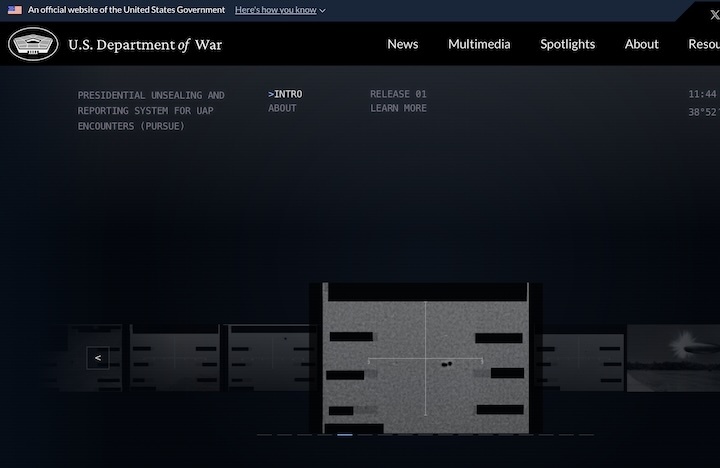Screen dimensions: 720x468
Task: Click the PRESIDENTIAL UNSEALING AND REPORTING SYSTEM title
Action: 151,111
